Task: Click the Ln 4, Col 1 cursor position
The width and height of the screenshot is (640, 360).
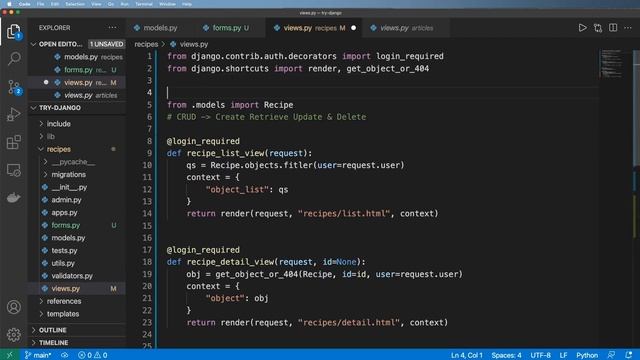Action: pos(467,355)
